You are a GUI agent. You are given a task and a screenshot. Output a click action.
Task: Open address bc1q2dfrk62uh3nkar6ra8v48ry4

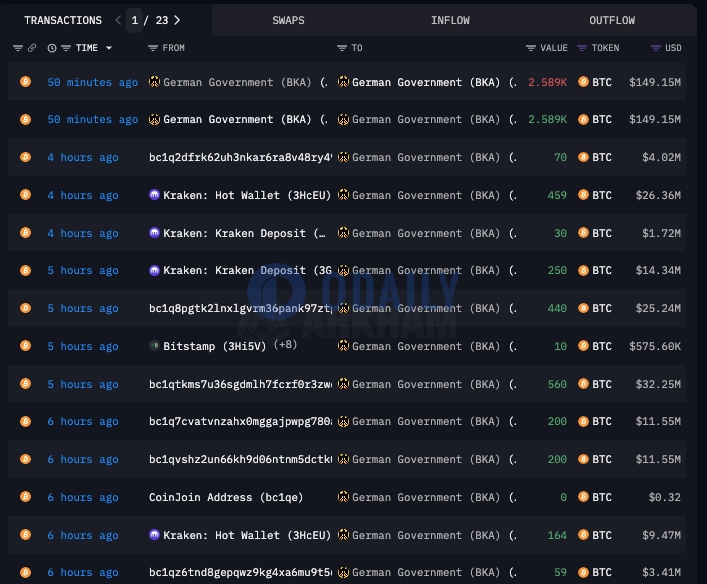tap(240, 157)
